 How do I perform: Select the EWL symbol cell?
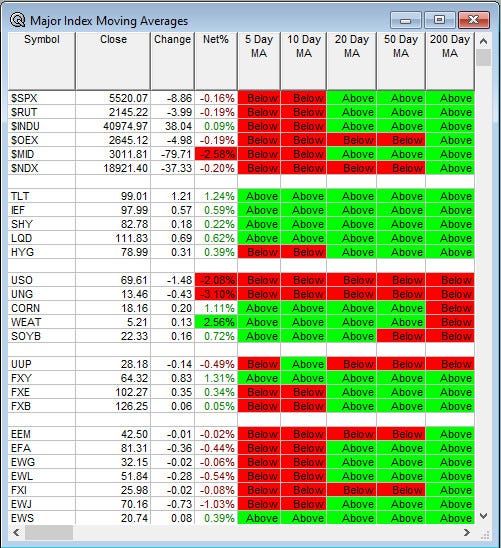pyautogui.click(x=42, y=476)
